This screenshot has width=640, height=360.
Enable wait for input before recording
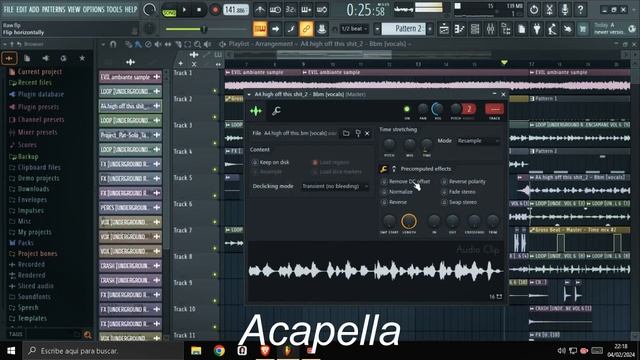[275, 9]
